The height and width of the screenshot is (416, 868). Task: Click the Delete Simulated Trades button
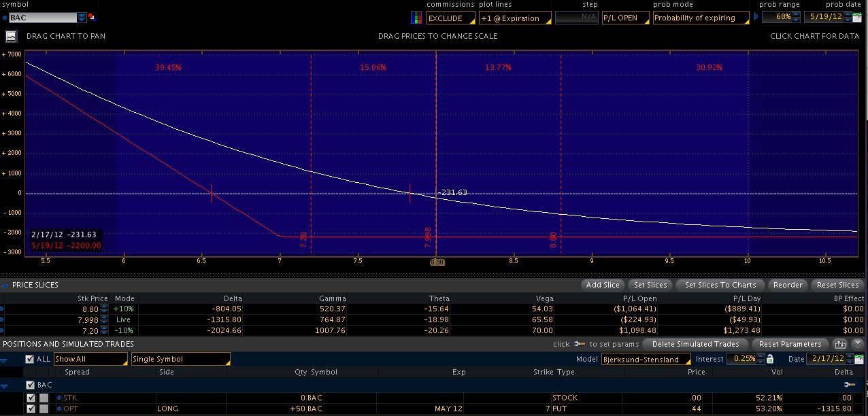pos(695,344)
